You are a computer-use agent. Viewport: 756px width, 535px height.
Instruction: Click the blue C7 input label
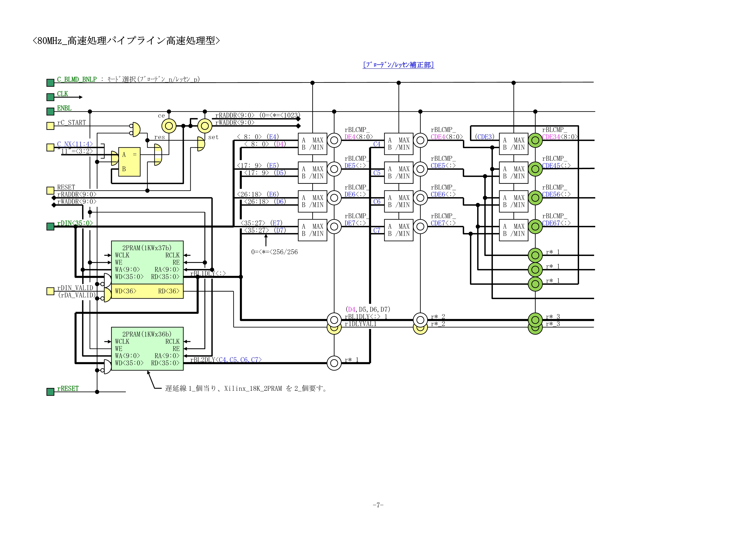coord(377,230)
